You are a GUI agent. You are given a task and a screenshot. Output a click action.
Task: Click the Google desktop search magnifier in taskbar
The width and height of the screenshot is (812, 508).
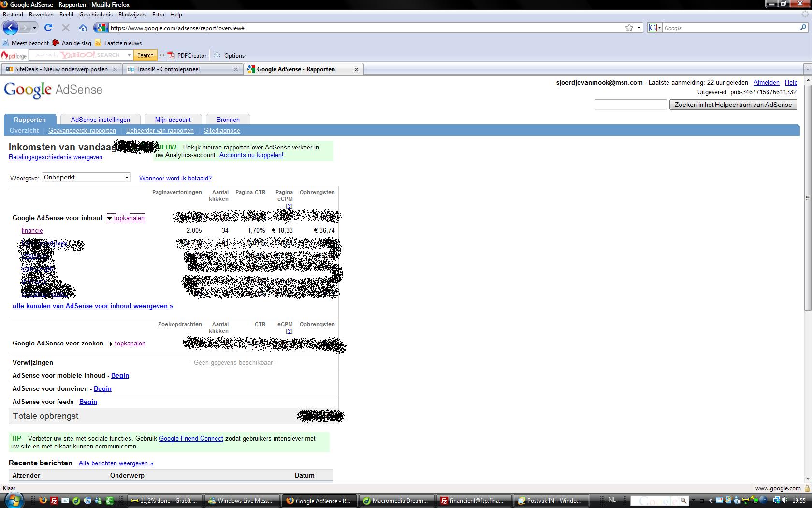[683, 501]
